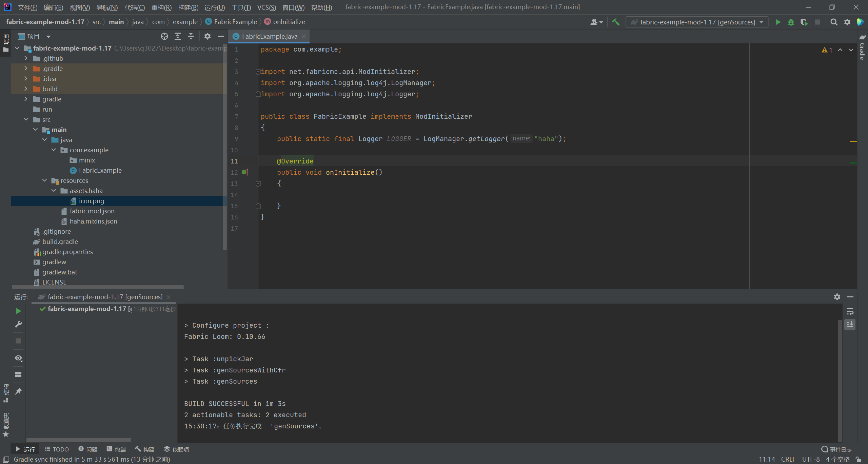The height and width of the screenshot is (464, 868).
Task: Click the locate-file crosshair icon in project panel
Action: (164, 36)
